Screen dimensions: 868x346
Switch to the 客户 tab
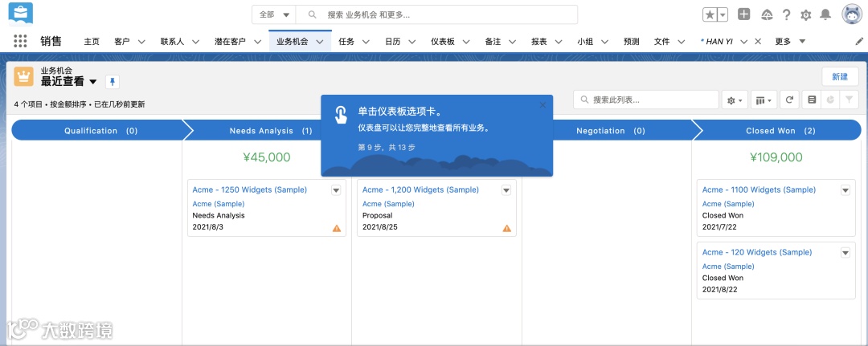pos(122,42)
